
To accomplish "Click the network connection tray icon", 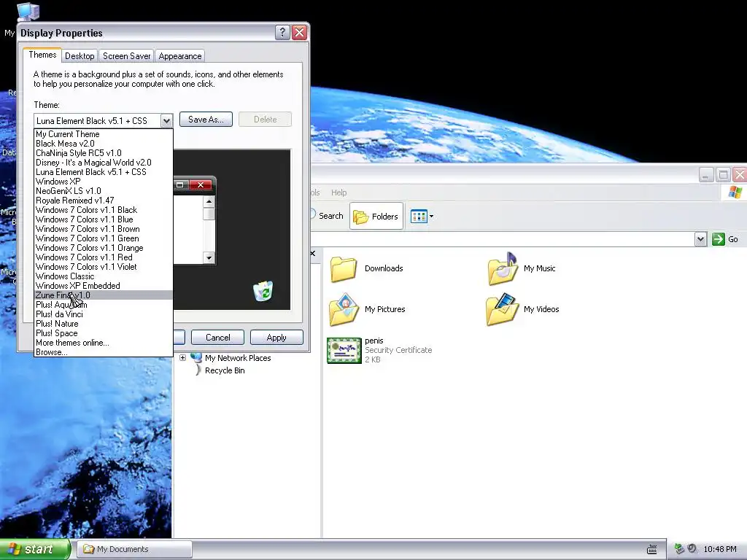I will pyautogui.click(x=679, y=549).
